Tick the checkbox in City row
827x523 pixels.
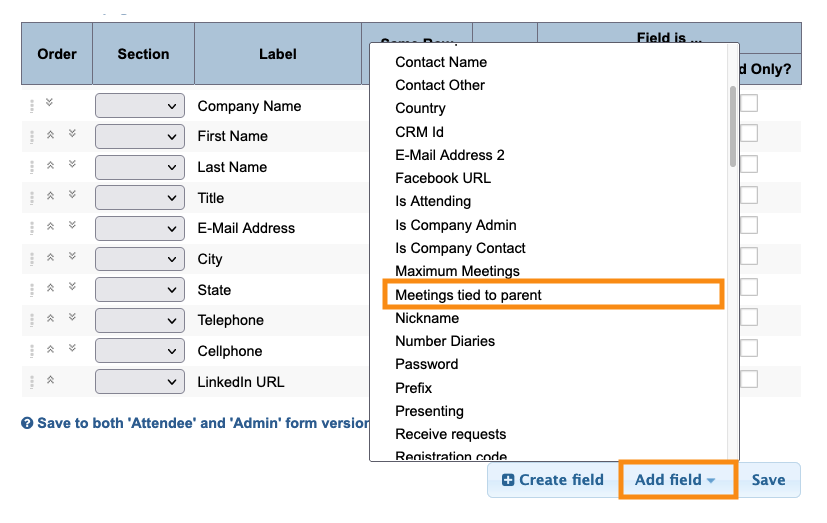[x=749, y=257]
